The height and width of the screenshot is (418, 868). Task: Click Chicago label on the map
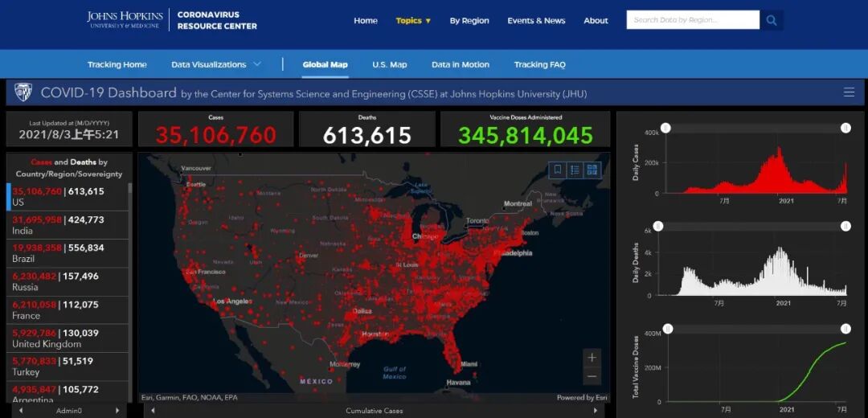[x=426, y=236]
